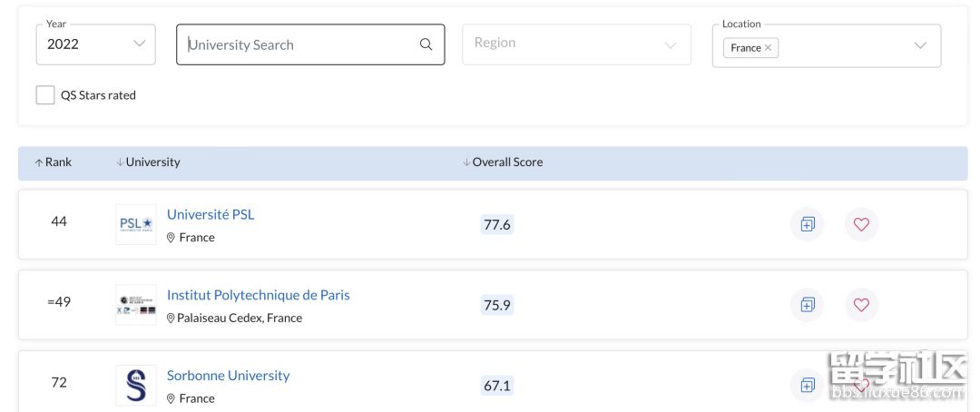Click the Sorbonne University logo
Screen dimensions: 980x412
click(136, 385)
